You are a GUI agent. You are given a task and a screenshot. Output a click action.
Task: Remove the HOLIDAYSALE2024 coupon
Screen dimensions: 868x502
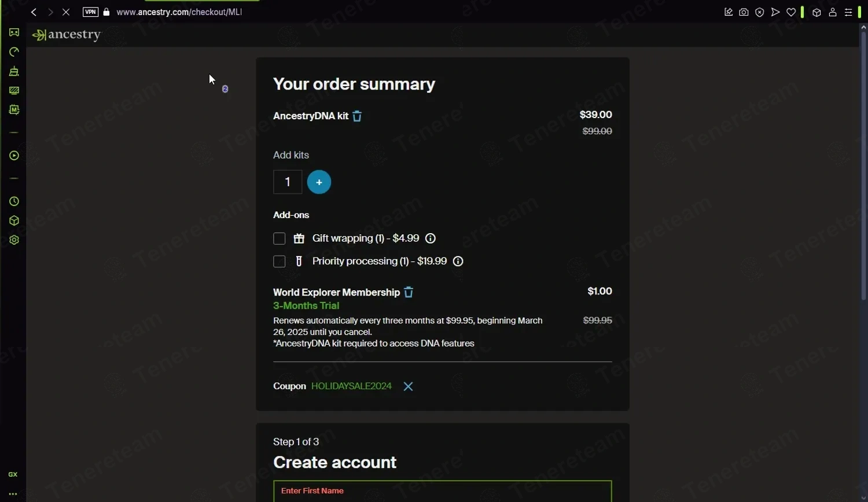(408, 386)
